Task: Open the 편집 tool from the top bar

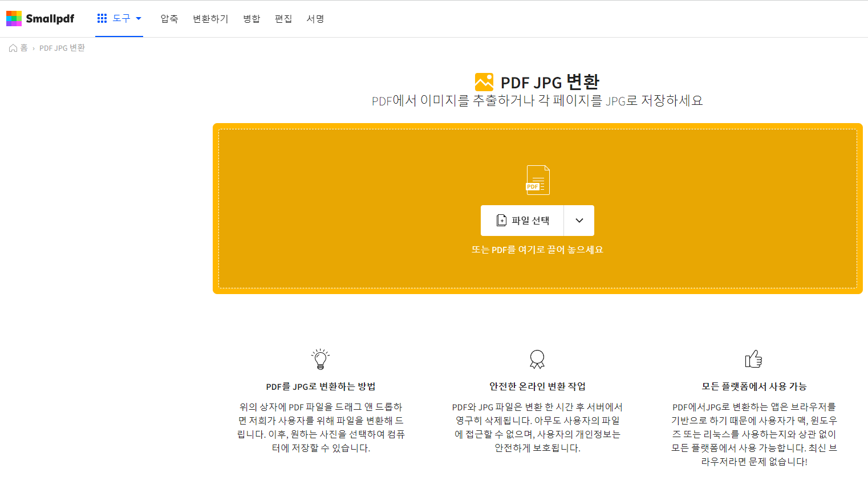Action: (283, 19)
